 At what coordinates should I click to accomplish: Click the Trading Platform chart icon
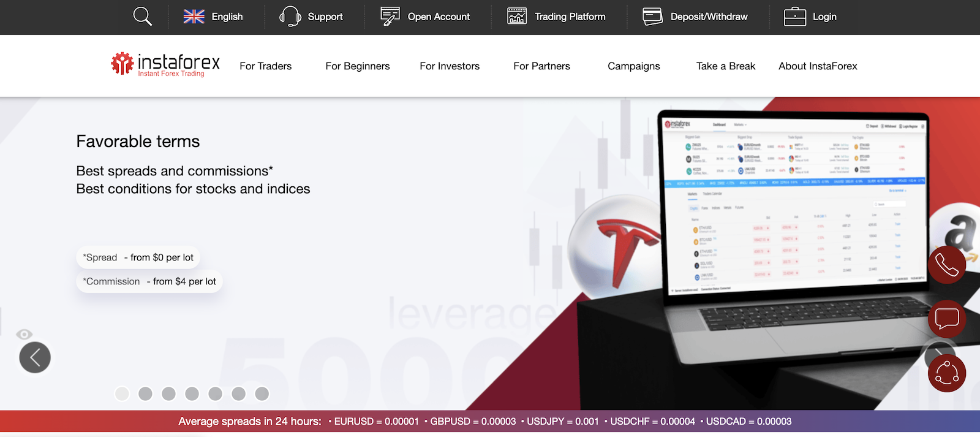517,17
